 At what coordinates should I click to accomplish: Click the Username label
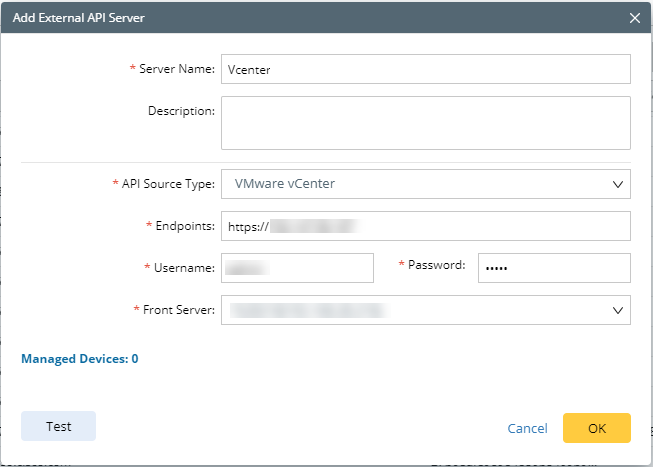183,268
